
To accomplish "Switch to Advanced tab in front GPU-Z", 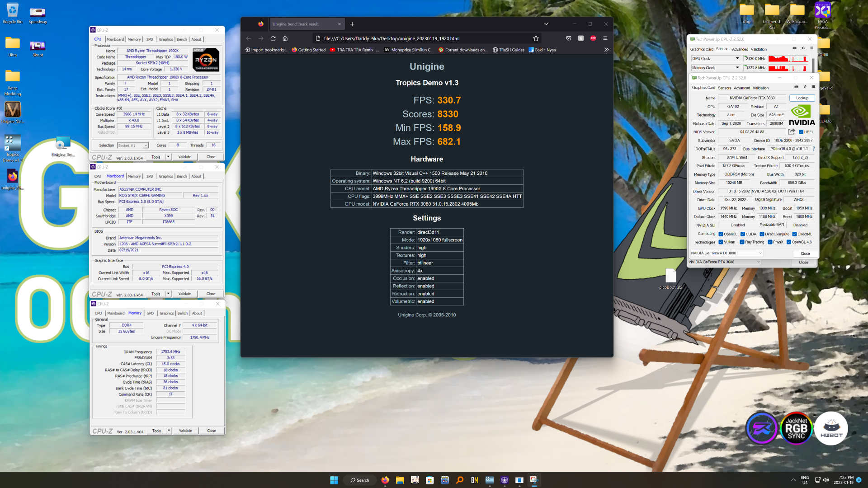I will click(742, 88).
